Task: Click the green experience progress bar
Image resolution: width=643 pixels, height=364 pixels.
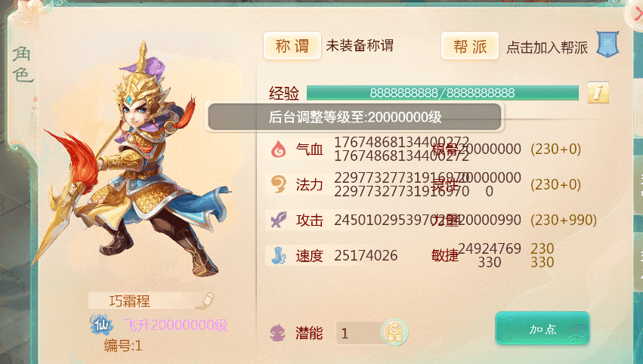Action: click(x=443, y=93)
